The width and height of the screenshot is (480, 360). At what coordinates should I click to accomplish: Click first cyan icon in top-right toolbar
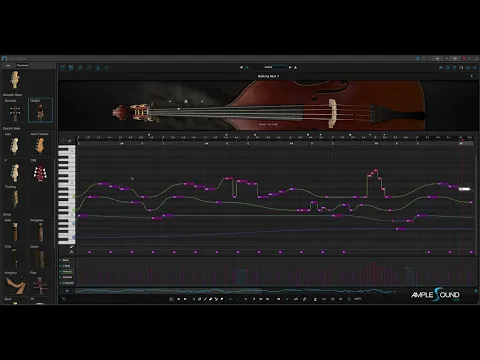(x=441, y=67)
